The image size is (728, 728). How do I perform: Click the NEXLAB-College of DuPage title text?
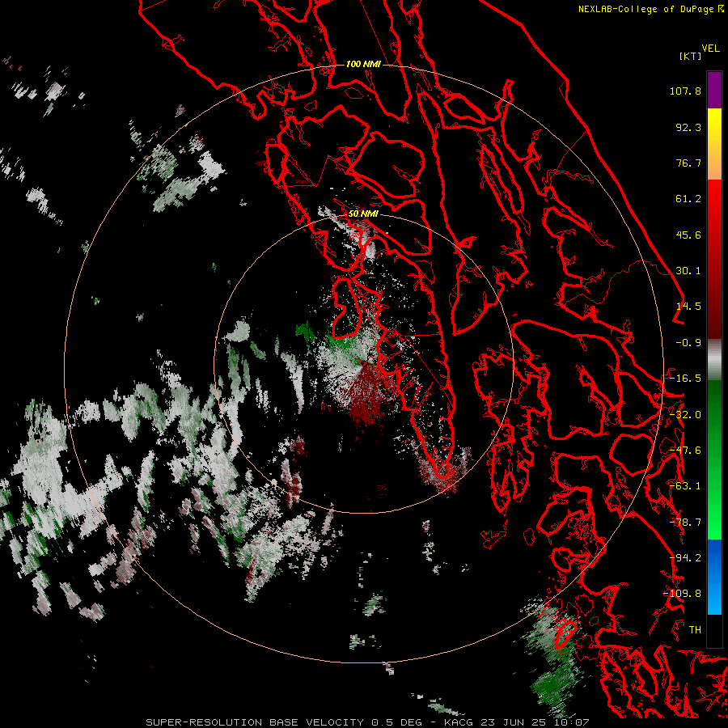pyautogui.click(x=650, y=9)
